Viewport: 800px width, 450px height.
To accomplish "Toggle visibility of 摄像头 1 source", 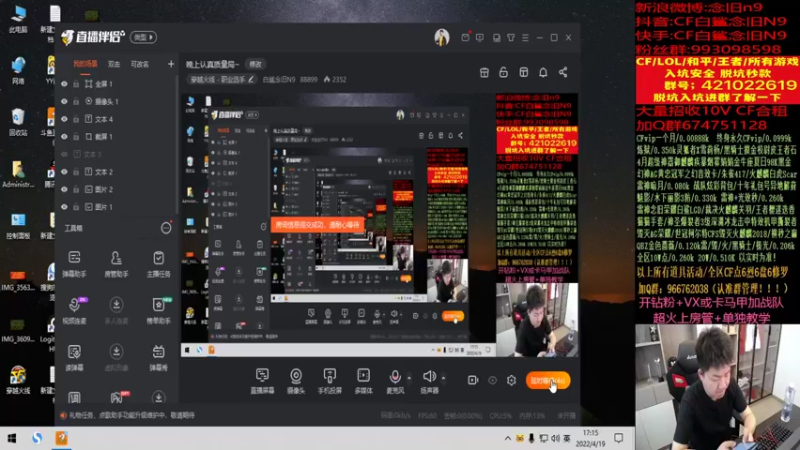I will 64,102.
